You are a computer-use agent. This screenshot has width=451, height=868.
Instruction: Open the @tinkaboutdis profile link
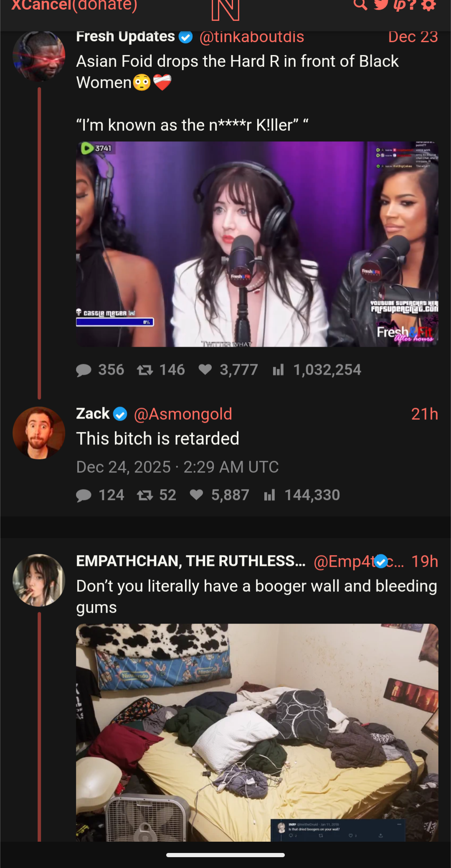click(252, 37)
